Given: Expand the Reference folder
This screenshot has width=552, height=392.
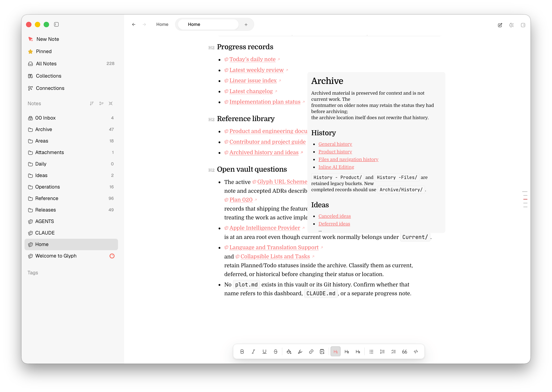Looking at the screenshot, I should pos(71,198).
